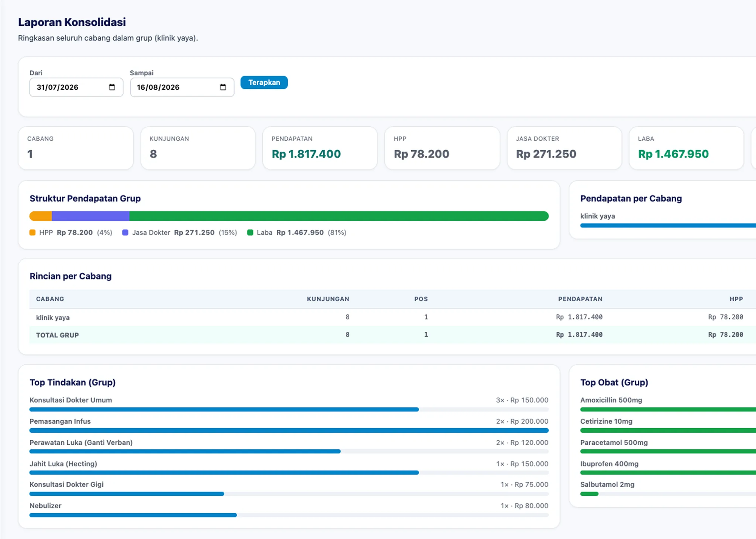The width and height of the screenshot is (756, 539).
Task: Focus the Dari date field 31/07/2026
Action: pyautogui.click(x=76, y=87)
